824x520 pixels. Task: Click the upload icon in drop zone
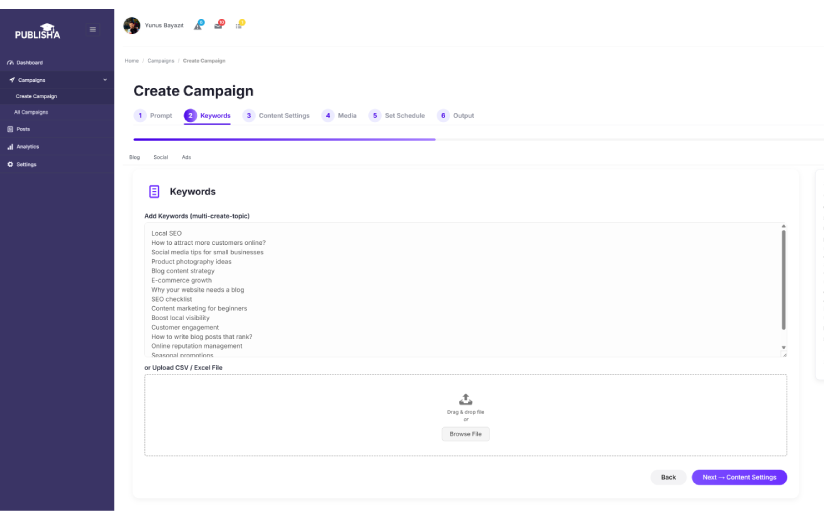pyautogui.click(x=465, y=400)
